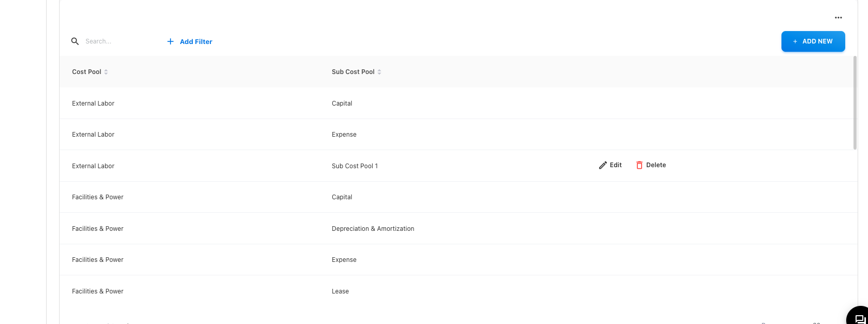Click the Add Filter link

pyautogui.click(x=196, y=41)
